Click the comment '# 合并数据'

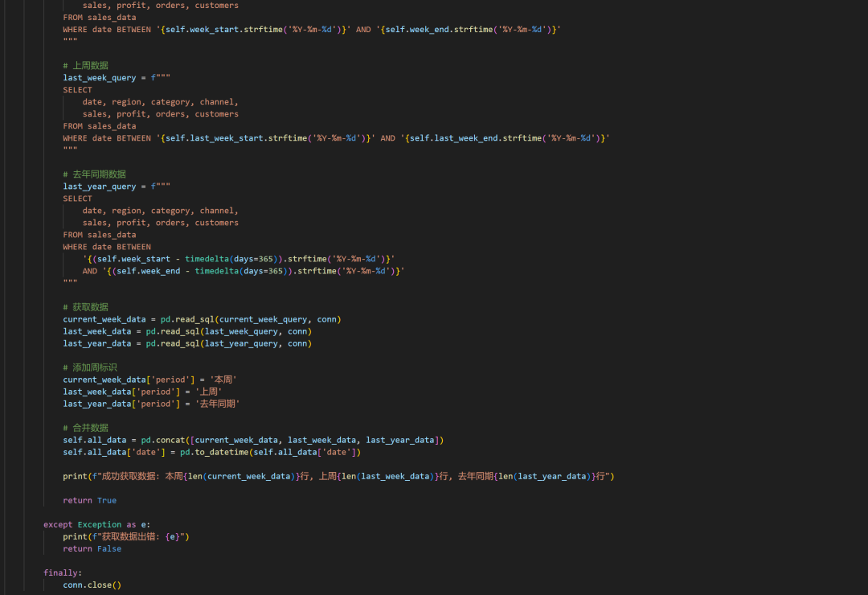(x=85, y=428)
